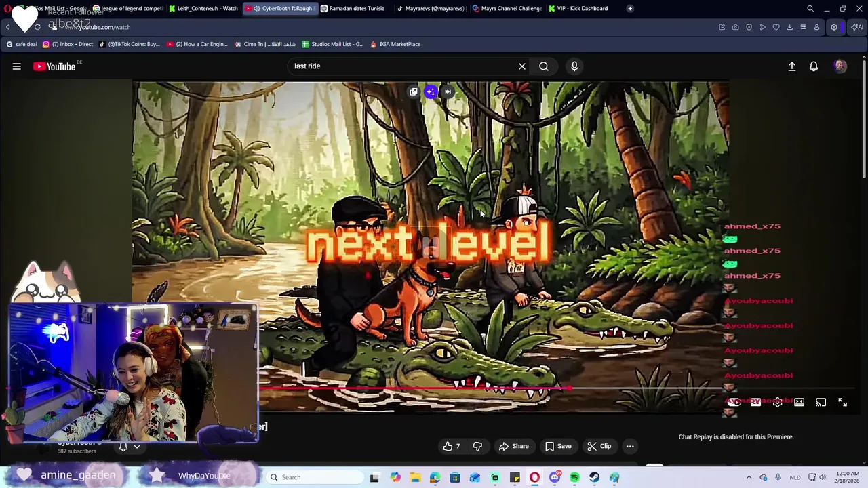
Task: Open 'Studios Mail List' bookmark
Action: (332, 44)
